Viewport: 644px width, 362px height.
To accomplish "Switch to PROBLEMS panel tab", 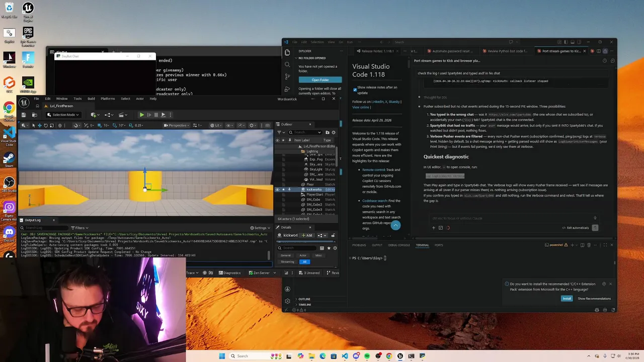I will coord(359,245).
